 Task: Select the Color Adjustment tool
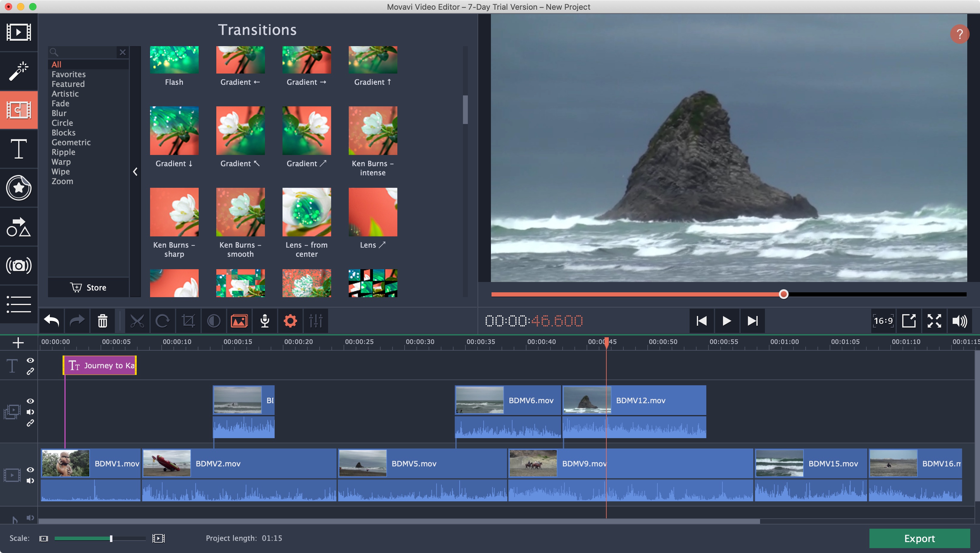(x=213, y=321)
